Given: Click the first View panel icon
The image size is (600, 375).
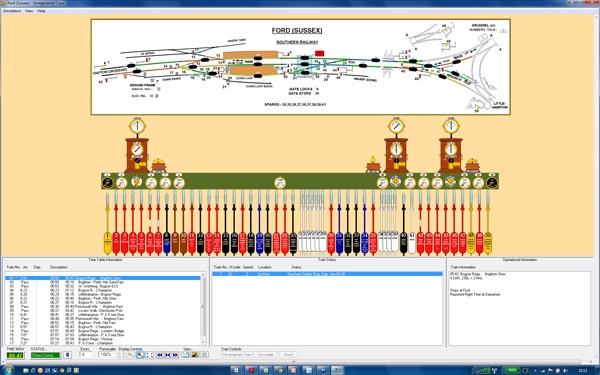Looking at the screenshot, I should 185,355.
